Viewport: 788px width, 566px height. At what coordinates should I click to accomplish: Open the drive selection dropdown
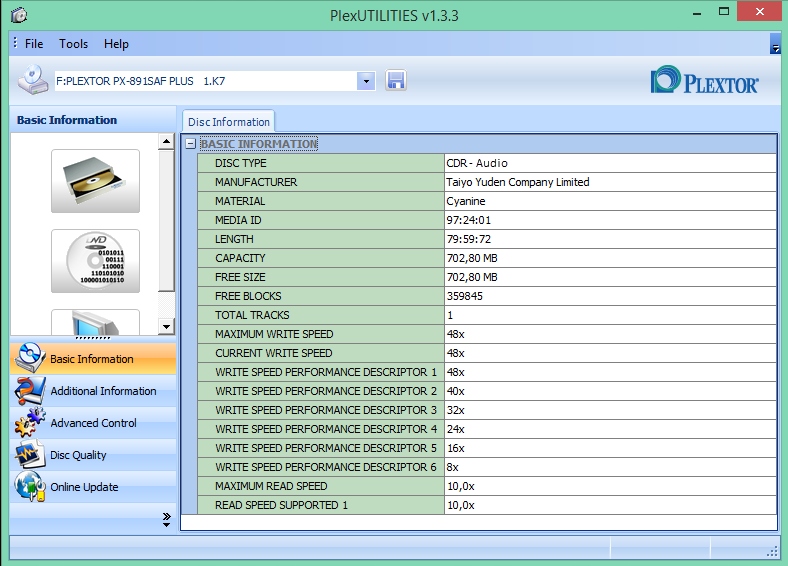(366, 80)
